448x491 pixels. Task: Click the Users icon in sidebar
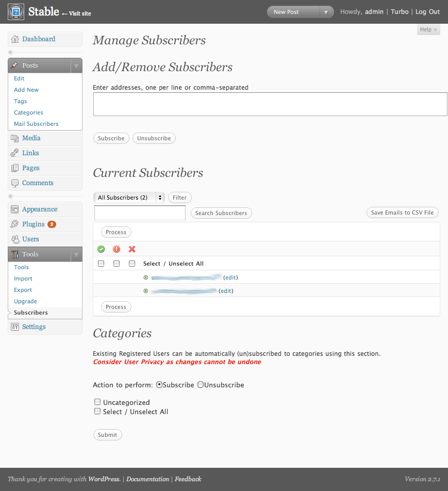(x=15, y=239)
